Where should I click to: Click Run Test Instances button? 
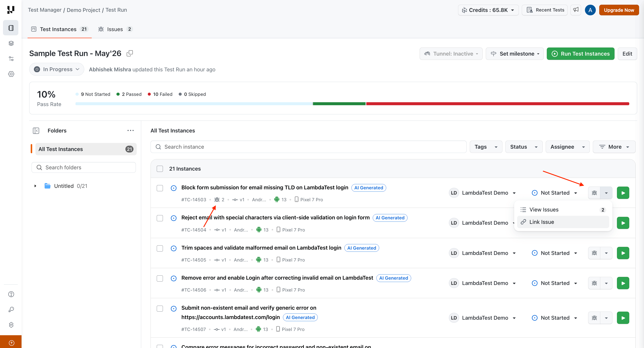tap(580, 54)
